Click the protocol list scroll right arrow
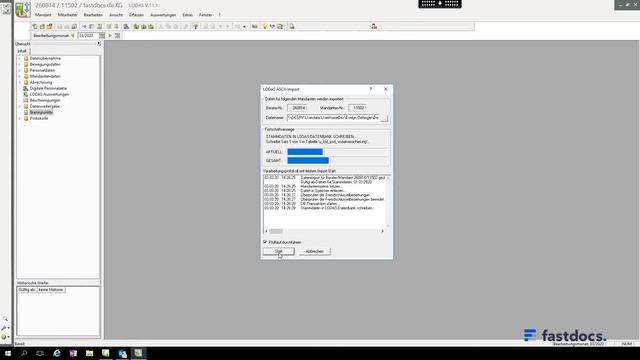 (x=382, y=231)
